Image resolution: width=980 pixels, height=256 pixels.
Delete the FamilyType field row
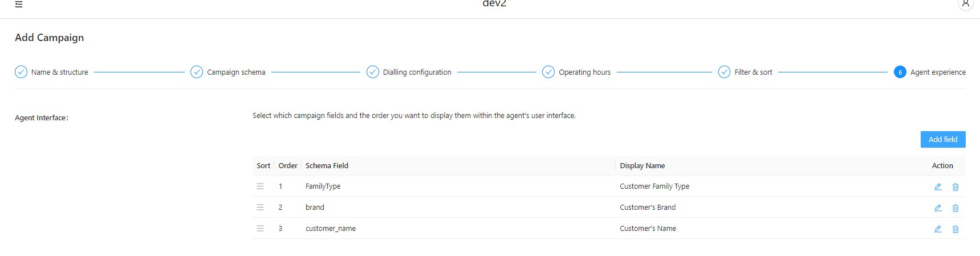(x=955, y=187)
